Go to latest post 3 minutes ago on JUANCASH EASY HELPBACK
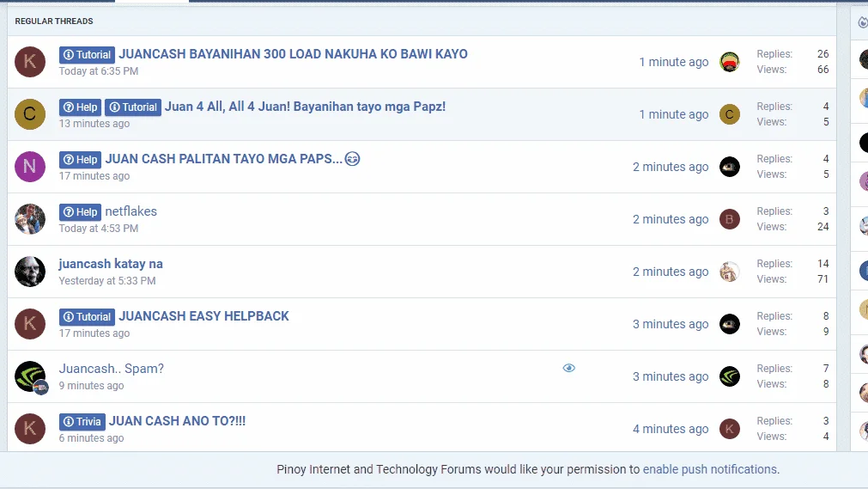The height and width of the screenshot is (489, 868). pyautogui.click(x=671, y=324)
